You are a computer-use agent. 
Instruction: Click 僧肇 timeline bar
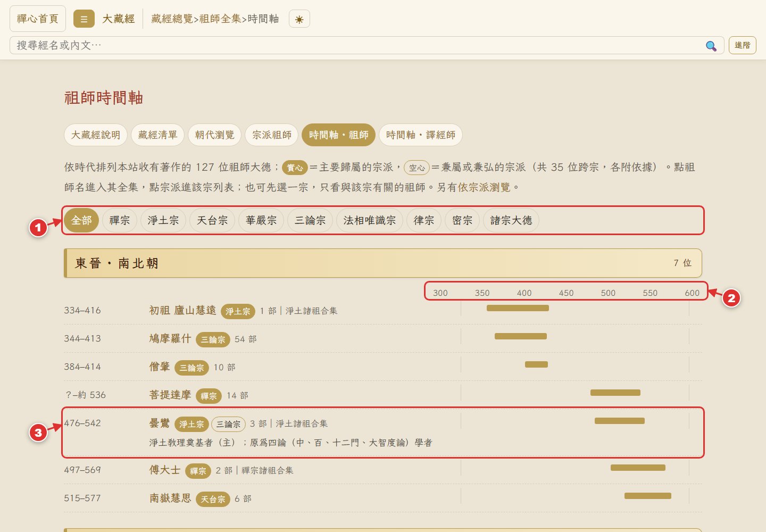point(536,364)
